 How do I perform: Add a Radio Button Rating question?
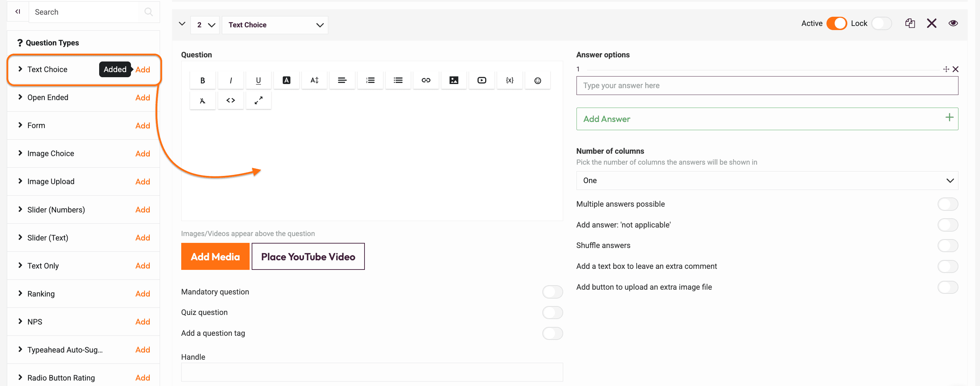[x=143, y=378]
